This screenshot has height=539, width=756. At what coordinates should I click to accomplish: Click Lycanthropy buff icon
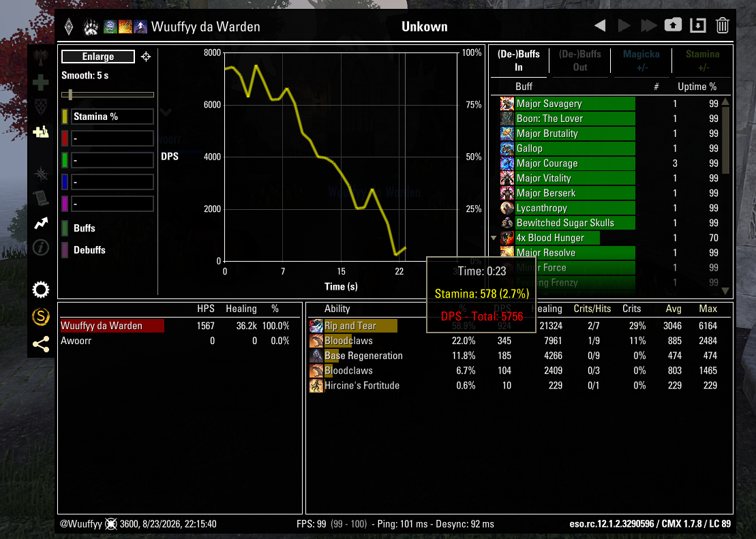506,209
